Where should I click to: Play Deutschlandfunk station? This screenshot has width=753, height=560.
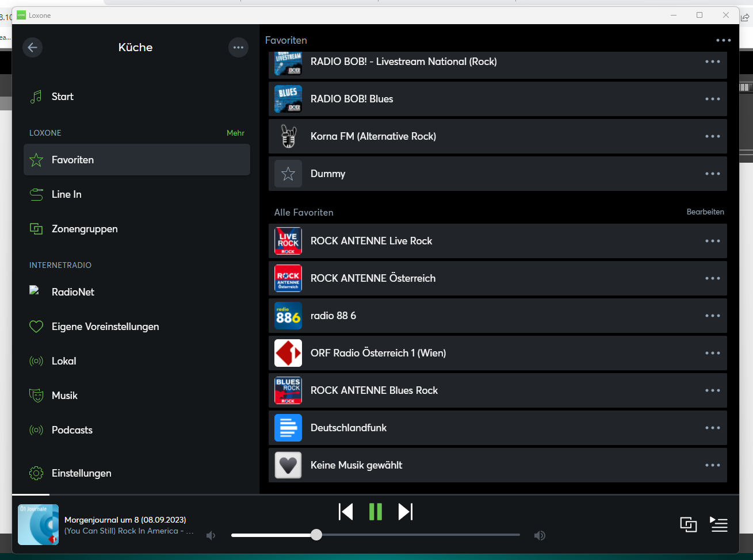(498, 428)
